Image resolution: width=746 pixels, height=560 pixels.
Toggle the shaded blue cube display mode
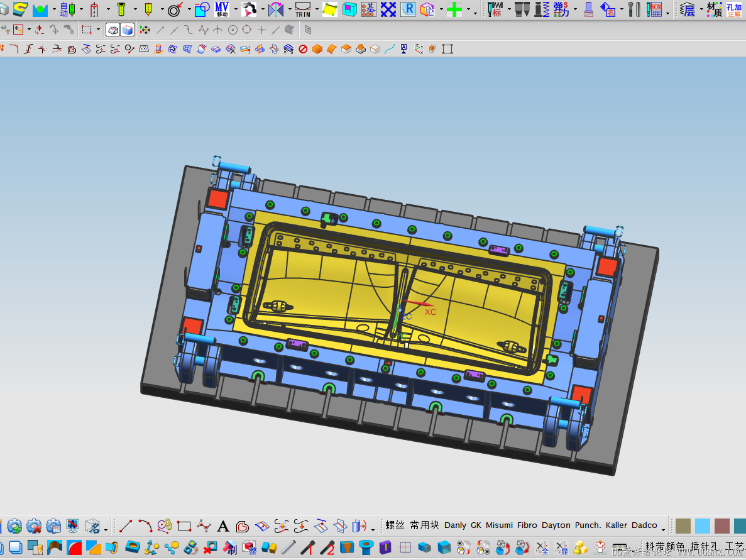click(x=128, y=30)
